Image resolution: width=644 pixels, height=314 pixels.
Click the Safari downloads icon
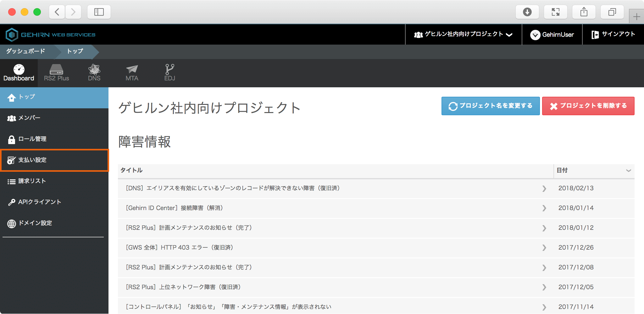coord(527,12)
